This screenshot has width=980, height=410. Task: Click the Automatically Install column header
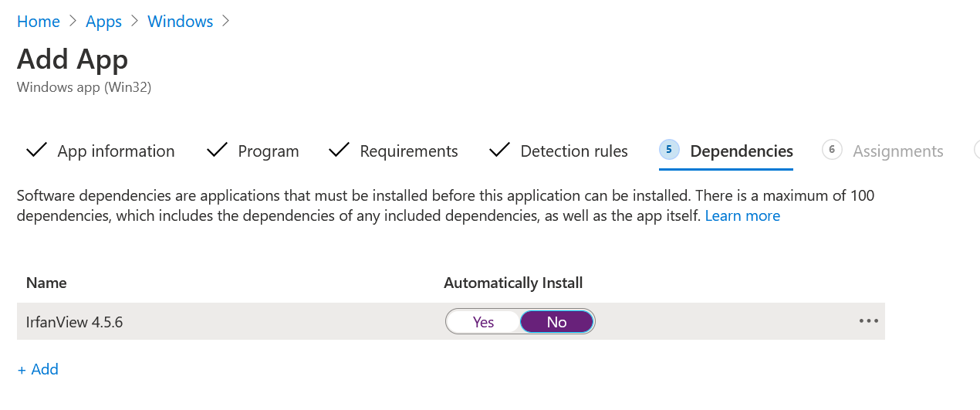pos(513,283)
